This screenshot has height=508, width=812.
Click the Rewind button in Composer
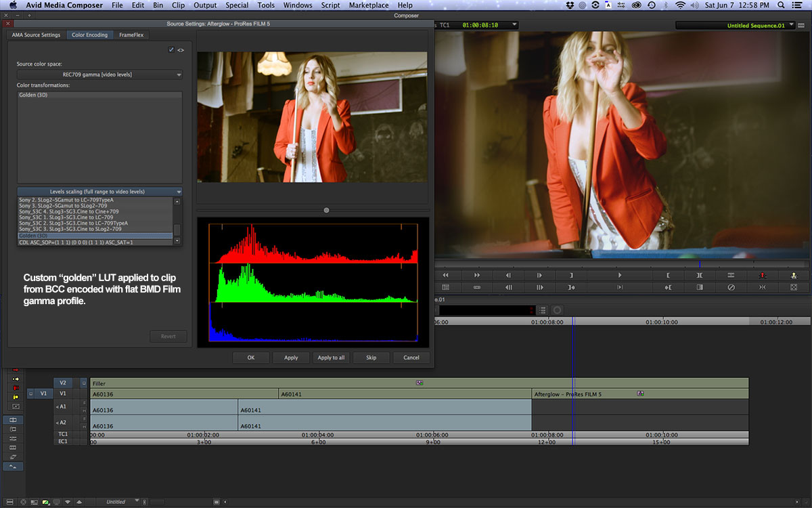[446, 275]
